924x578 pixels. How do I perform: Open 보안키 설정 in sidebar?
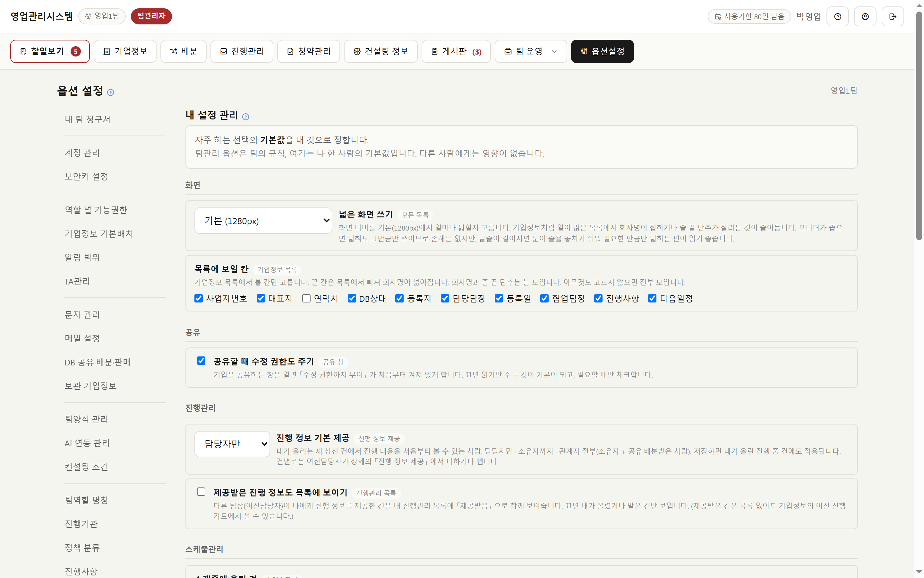pyautogui.click(x=86, y=176)
